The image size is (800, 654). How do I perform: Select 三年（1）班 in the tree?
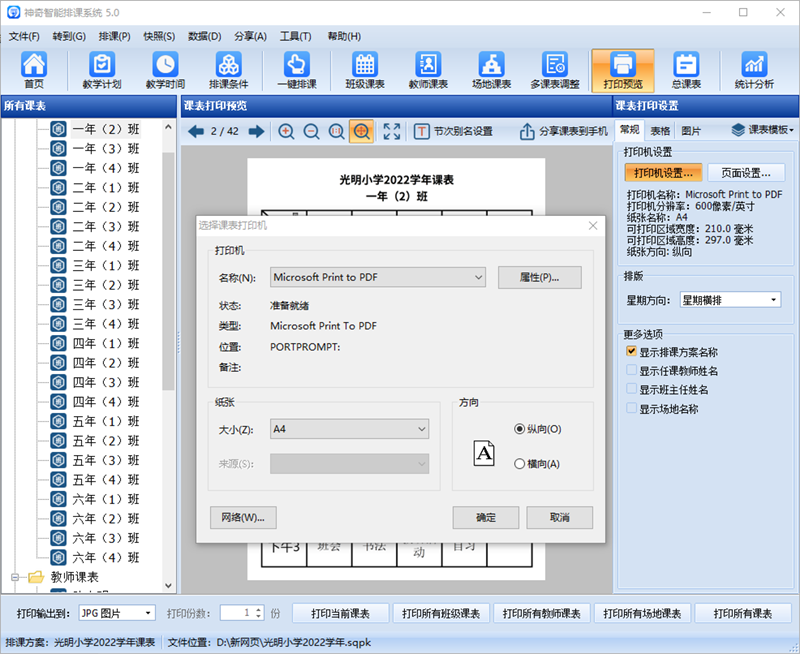pyautogui.click(x=104, y=265)
